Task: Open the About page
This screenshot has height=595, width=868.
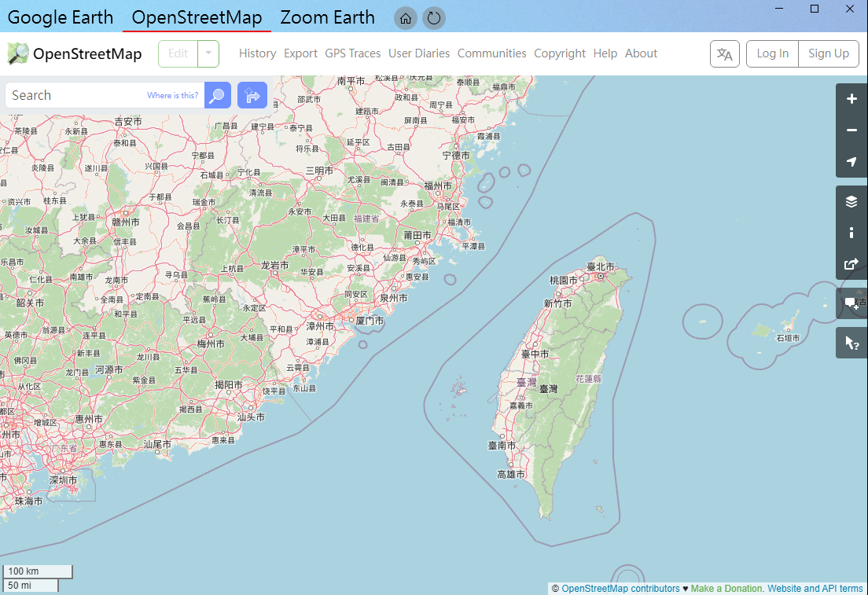Action: (641, 53)
